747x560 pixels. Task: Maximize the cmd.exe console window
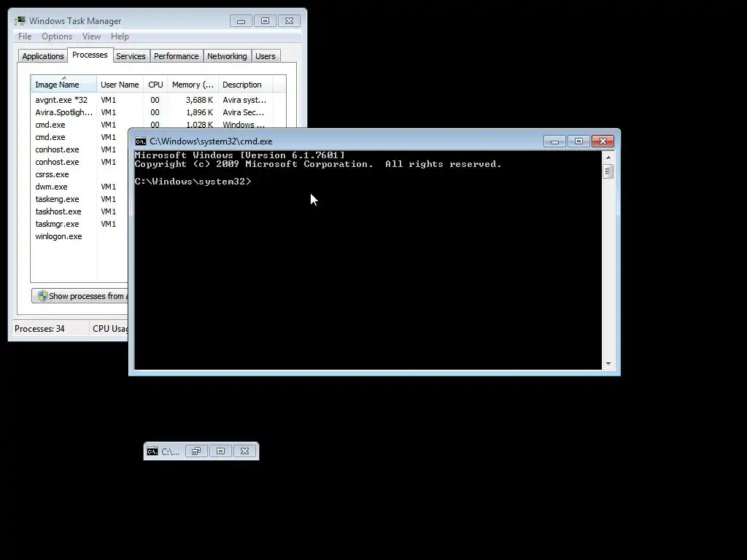coord(578,141)
